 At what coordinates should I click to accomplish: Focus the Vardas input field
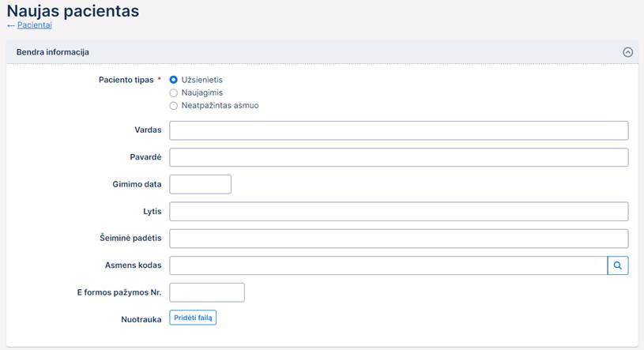click(x=398, y=130)
